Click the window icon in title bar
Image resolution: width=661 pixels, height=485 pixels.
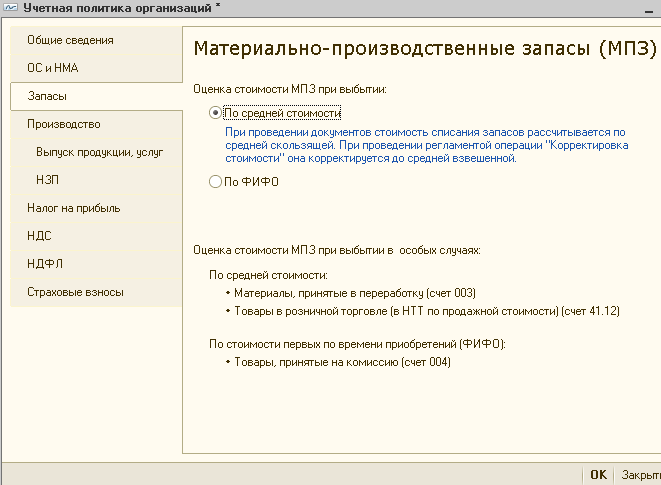click(x=10, y=8)
